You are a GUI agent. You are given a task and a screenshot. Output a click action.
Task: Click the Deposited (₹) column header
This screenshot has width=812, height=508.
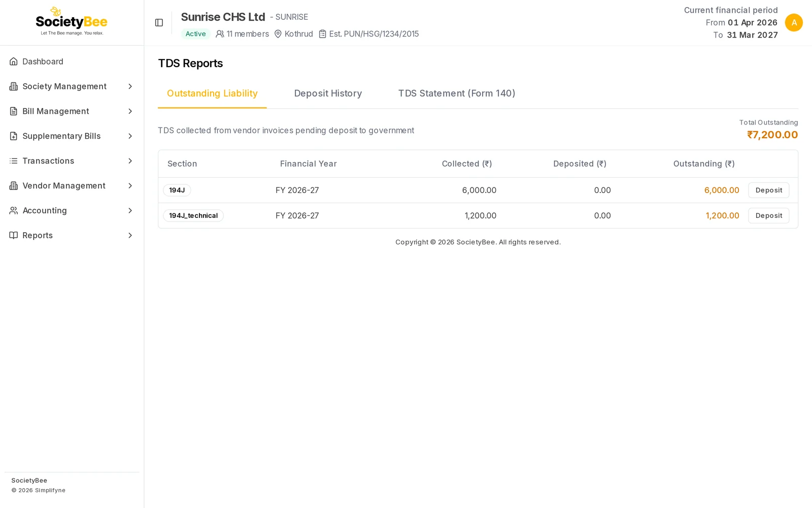580,164
